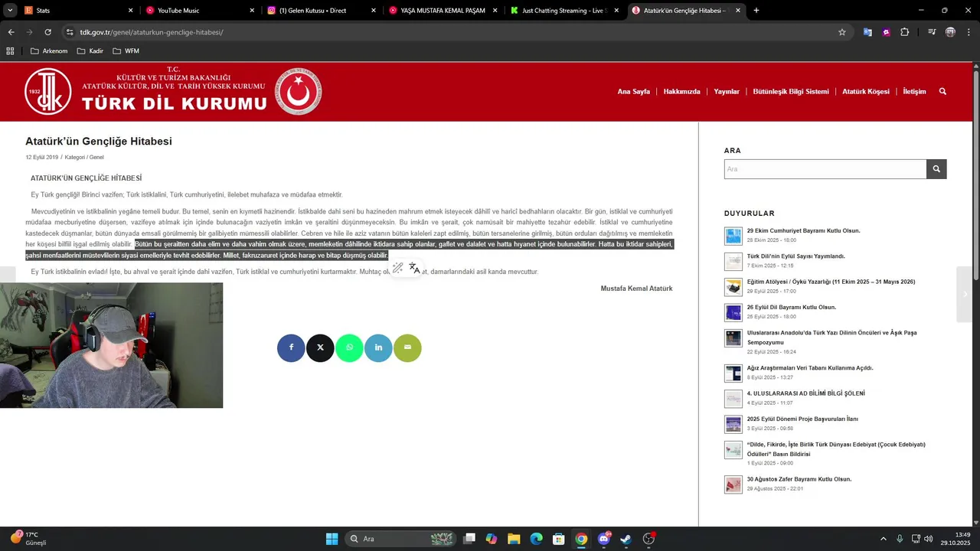Open 2025 Eylül Dönemi Proje Başvuruları link

[x=802, y=419]
